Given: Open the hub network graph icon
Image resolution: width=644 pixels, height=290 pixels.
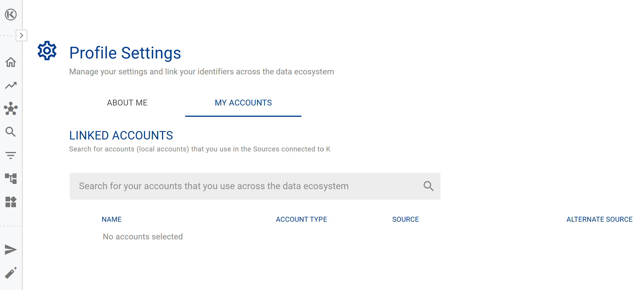Looking at the screenshot, I should (11, 109).
